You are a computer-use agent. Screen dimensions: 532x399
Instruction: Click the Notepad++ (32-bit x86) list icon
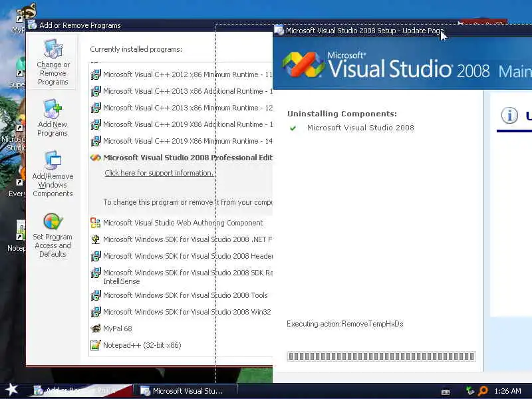(96, 345)
